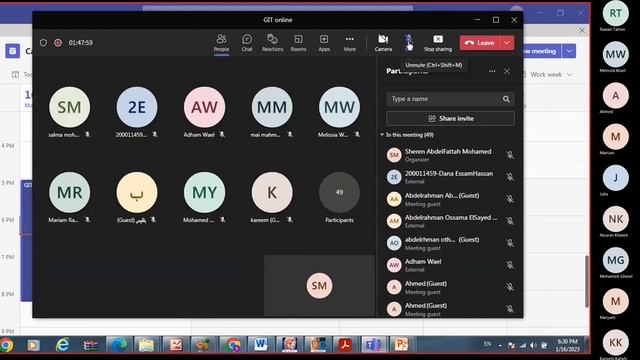Open the Rooms option
Viewport: 640px width, 360px height.
pyautogui.click(x=298, y=43)
